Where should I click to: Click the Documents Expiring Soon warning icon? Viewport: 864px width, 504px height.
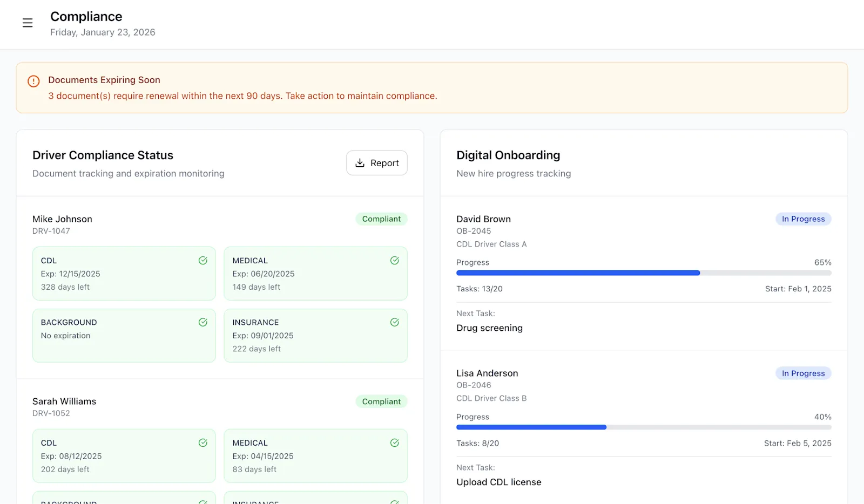click(33, 81)
